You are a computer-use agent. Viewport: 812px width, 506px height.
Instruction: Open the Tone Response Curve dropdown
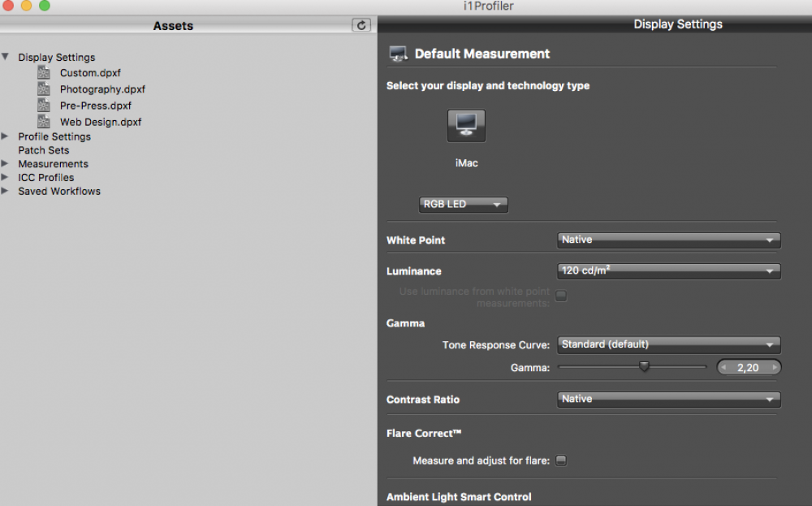pos(668,344)
